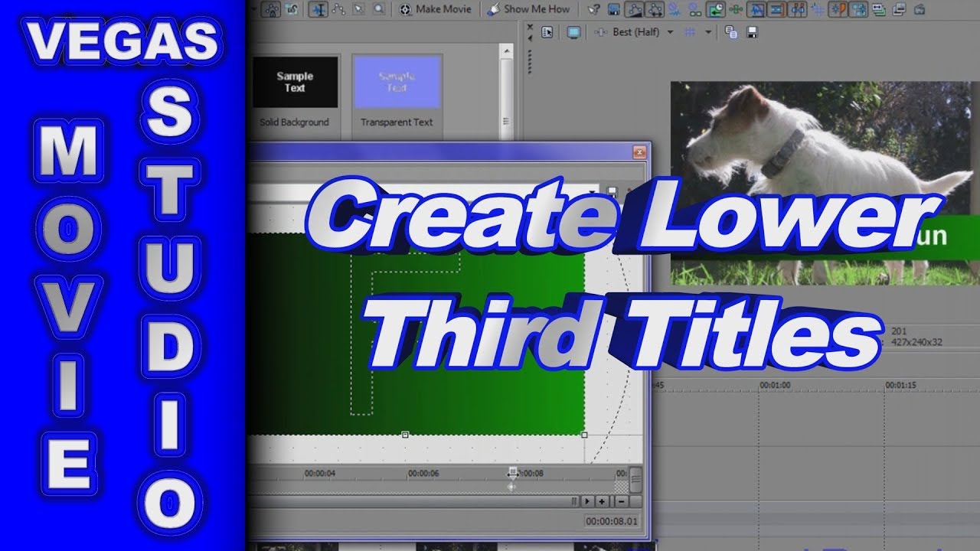Toggle Preview on External Monitor icon

pos(573,32)
